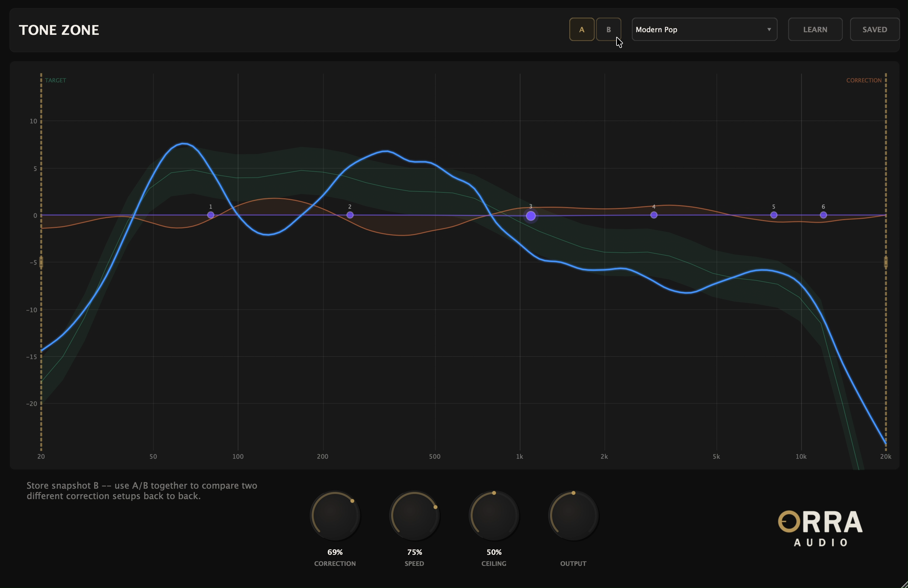Click the highlighted band node 3
The height and width of the screenshot is (588, 908).
(x=531, y=216)
